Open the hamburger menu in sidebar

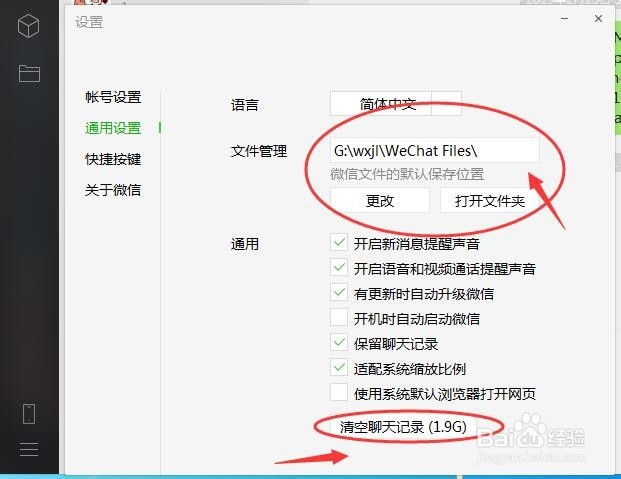(29, 449)
